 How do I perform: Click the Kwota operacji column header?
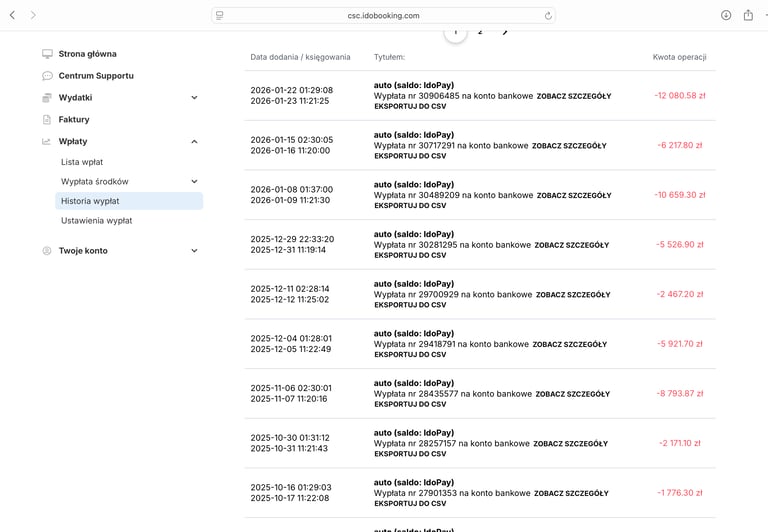[x=679, y=57]
